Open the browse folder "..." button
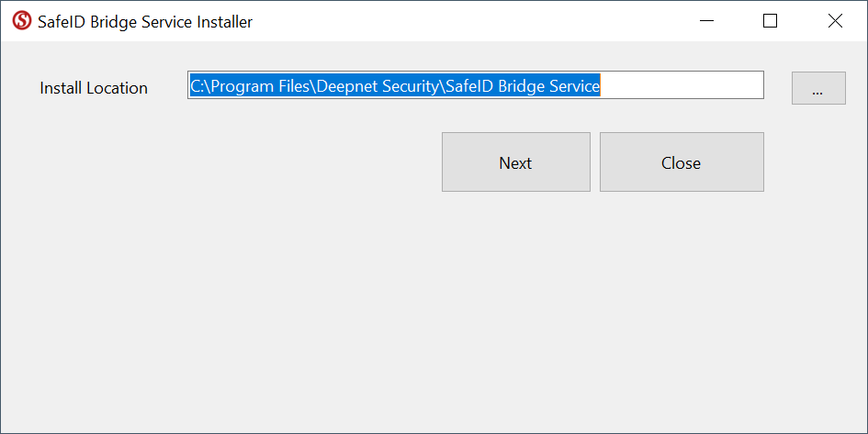Image resolution: width=868 pixels, height=434 pixels. 817,88
